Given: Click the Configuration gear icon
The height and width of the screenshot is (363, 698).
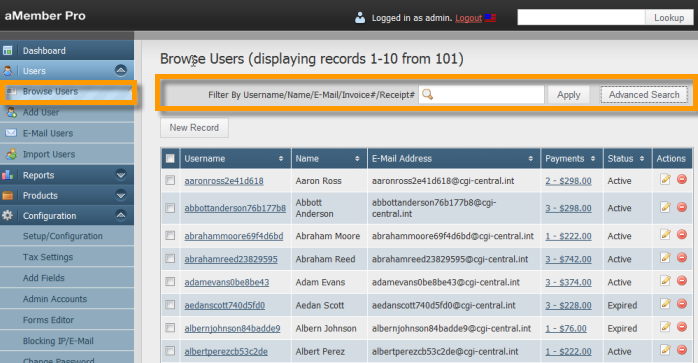Looking at the screenshot, I should click(x=8, y=216).
